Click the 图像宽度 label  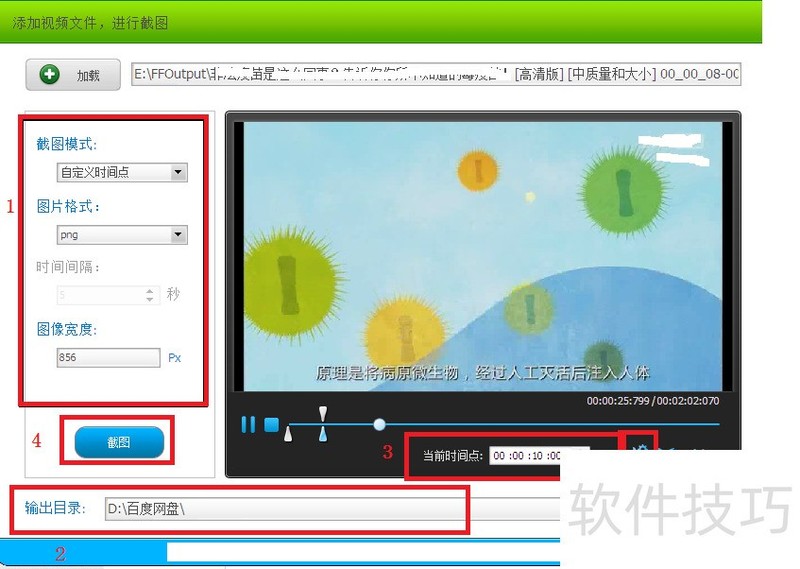(67, 329)
